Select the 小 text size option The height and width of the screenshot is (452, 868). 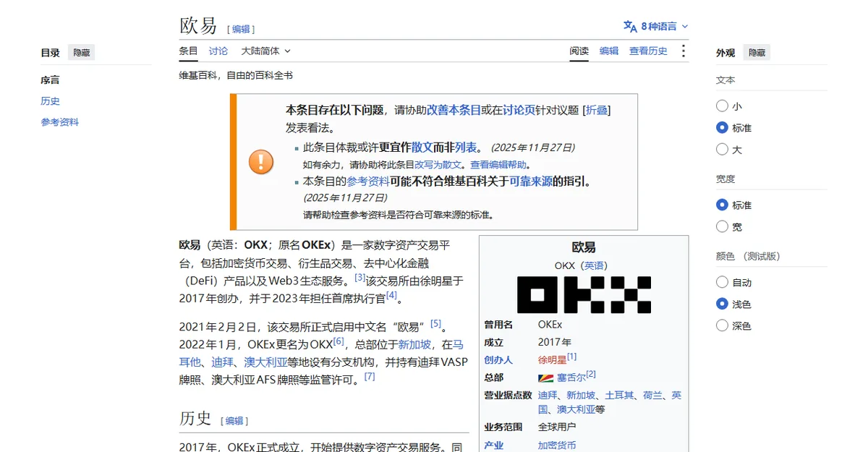click(x=722, y=106)
